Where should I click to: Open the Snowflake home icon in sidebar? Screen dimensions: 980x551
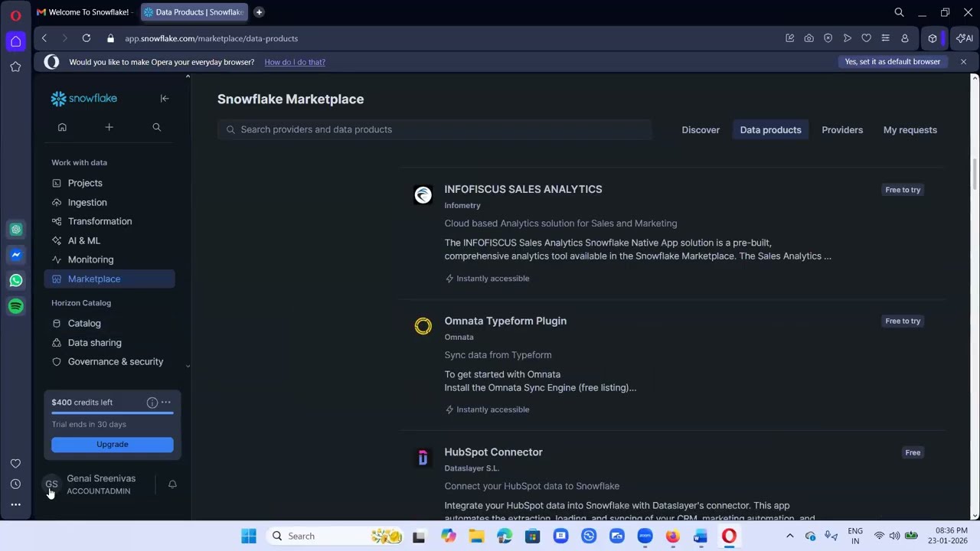[x=62, y=127]
